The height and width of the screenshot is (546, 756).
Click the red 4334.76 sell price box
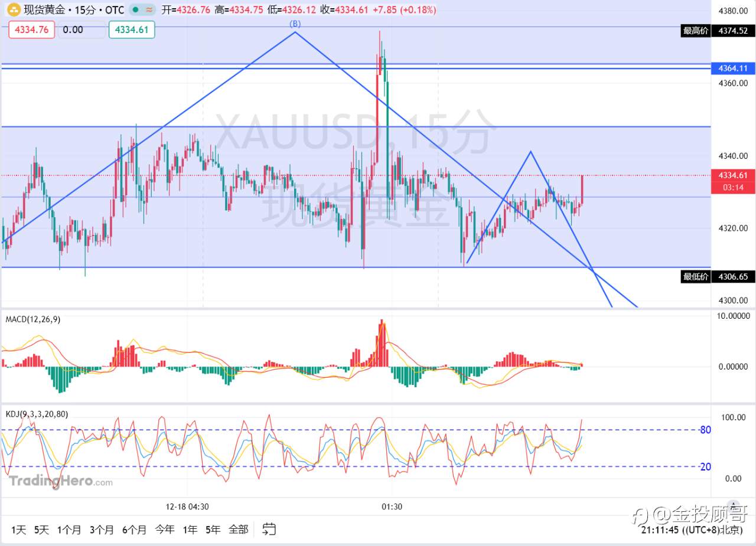pyautogui.click(x=31, y=30)
